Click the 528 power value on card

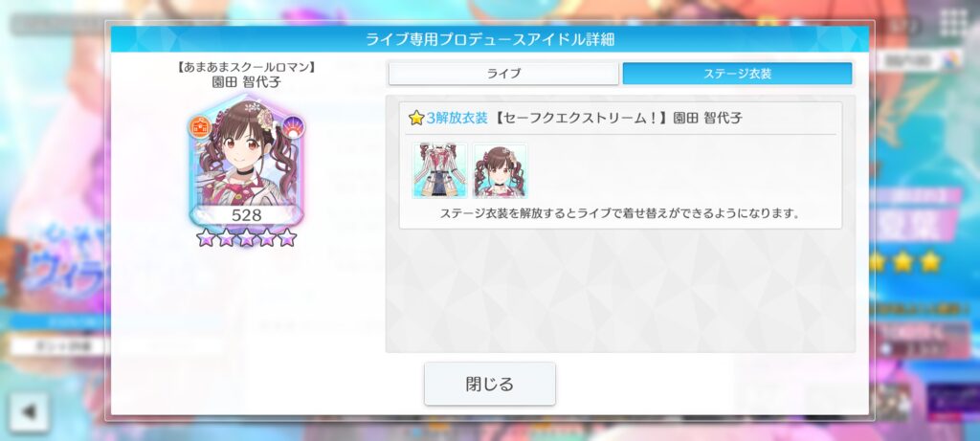tap(246, 215)
